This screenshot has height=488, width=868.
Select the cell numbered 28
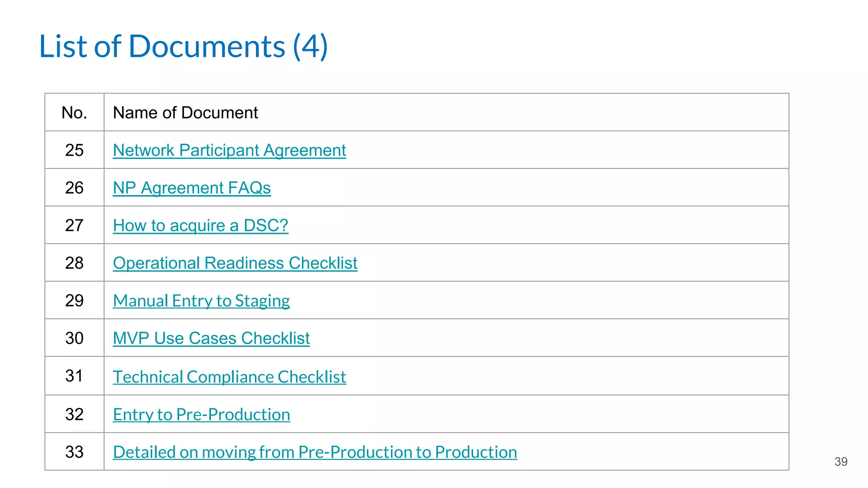tap(74, 263)
